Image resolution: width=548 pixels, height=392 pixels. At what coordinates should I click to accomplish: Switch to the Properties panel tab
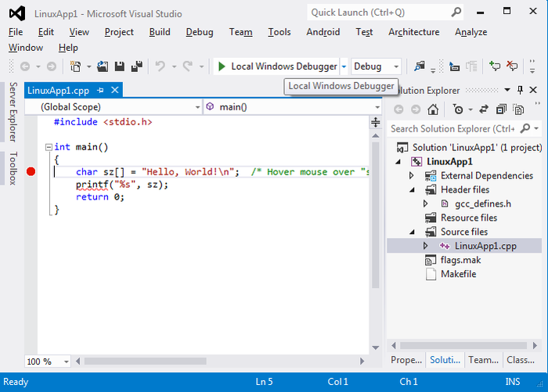click(406, 360)
